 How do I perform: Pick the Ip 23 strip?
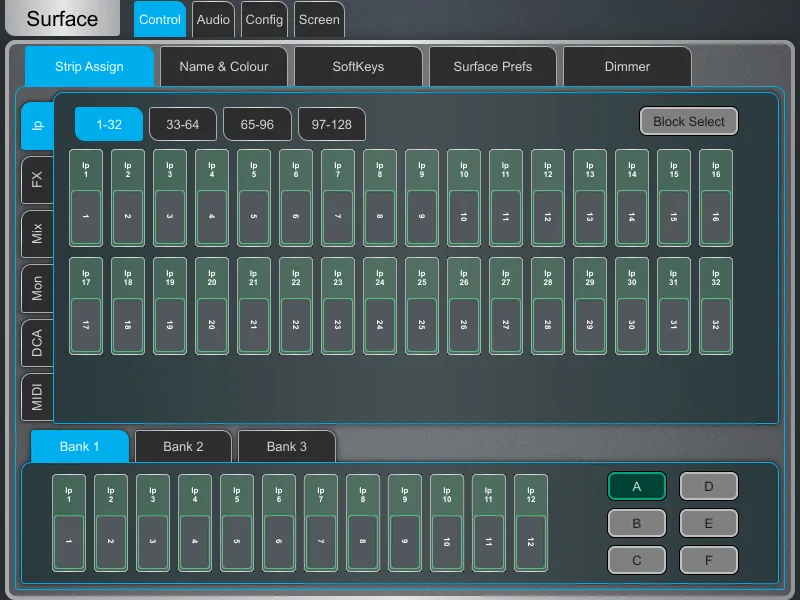pyautogui.click(x=338, y=306)
